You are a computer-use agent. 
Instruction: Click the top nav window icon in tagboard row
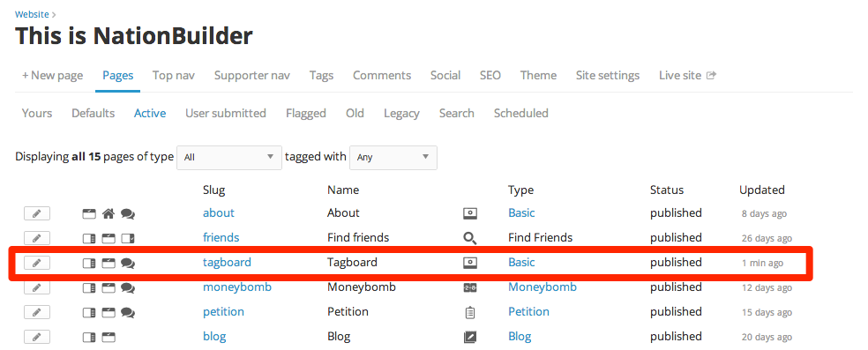[x=108, y=264]
